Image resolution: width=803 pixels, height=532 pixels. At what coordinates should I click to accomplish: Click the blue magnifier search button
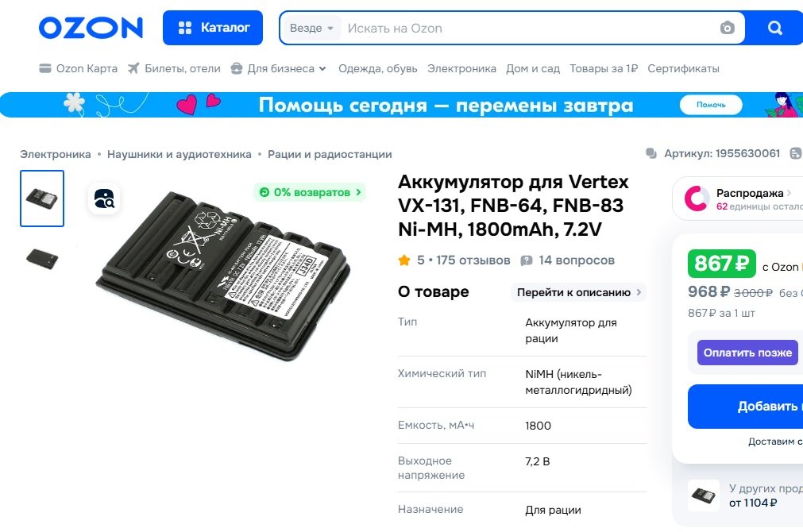774,28
